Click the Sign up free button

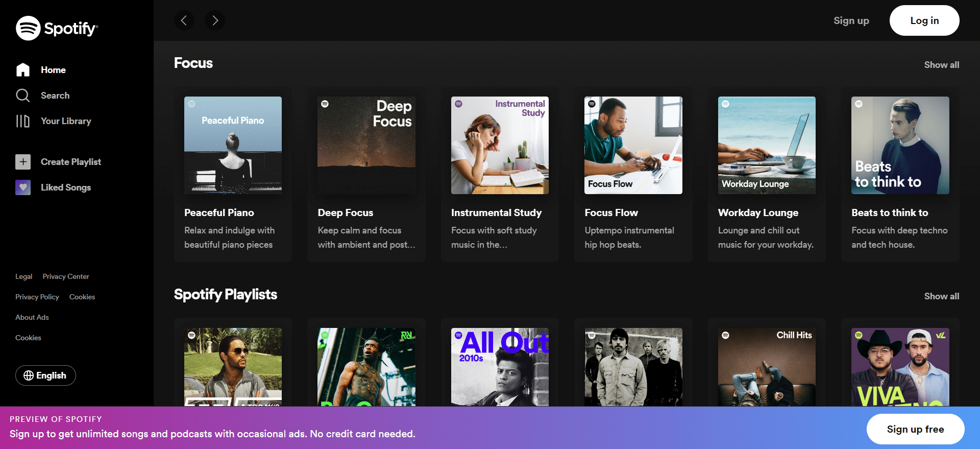(915, 429)
